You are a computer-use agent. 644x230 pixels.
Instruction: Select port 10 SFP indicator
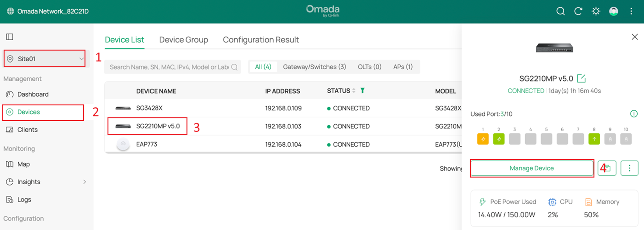(x=626, y=139)
